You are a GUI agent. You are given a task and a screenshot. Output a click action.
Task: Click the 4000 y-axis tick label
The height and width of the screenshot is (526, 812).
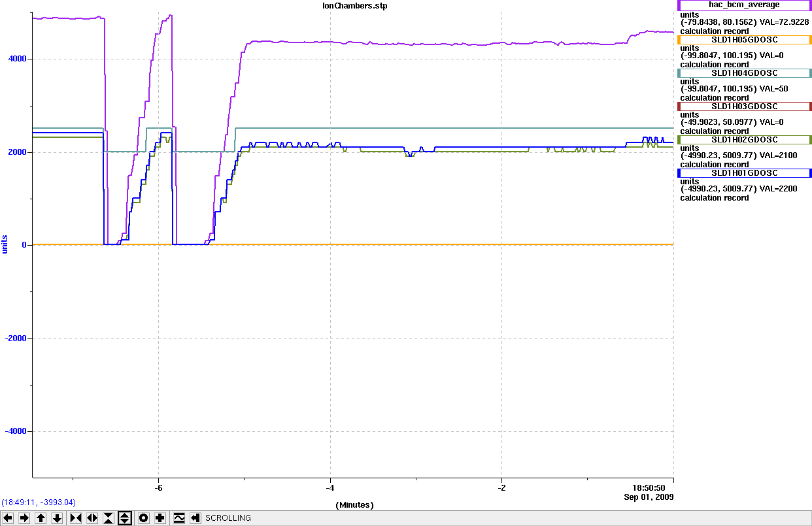click(16, 59)
